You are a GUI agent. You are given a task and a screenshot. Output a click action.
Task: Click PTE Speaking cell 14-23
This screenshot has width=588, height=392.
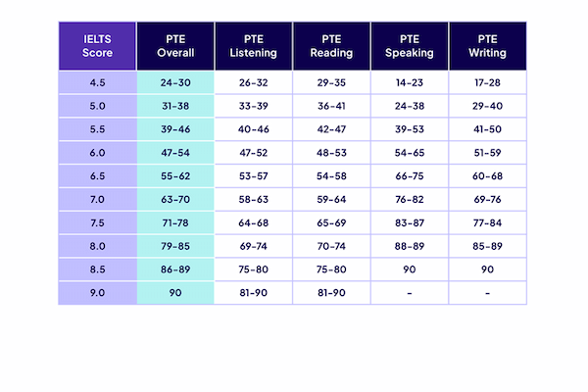coord(410,82)
